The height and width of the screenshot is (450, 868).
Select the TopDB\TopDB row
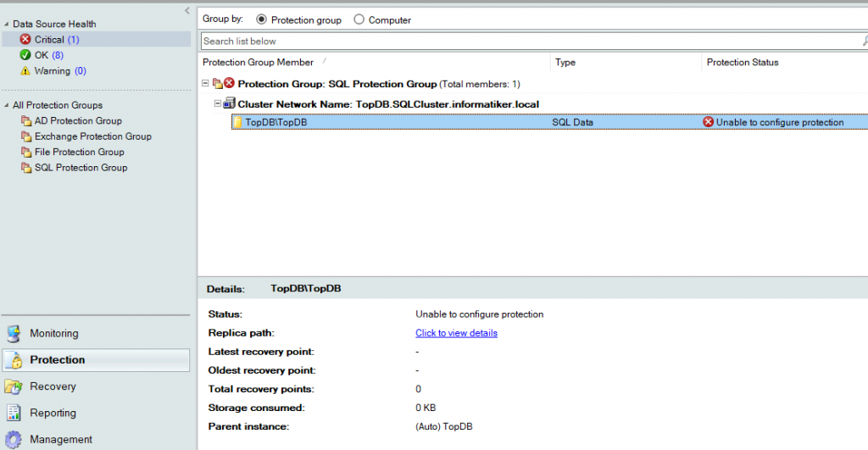(549, 122)
